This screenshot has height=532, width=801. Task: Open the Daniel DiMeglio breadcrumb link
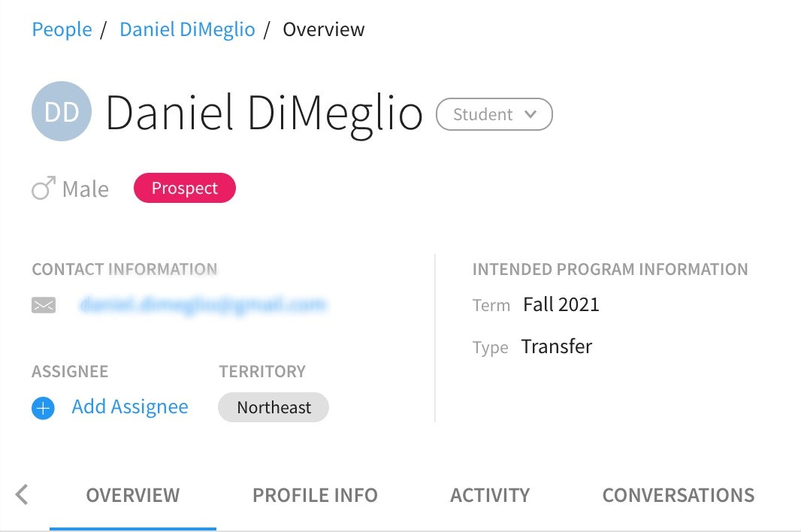pyautogui.click(x=187, y=29)
